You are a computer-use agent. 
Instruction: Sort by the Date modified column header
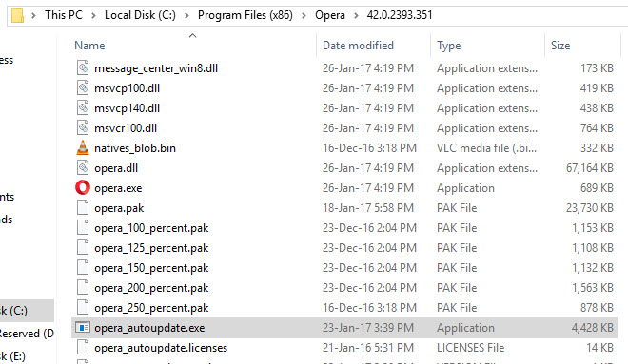358,46
